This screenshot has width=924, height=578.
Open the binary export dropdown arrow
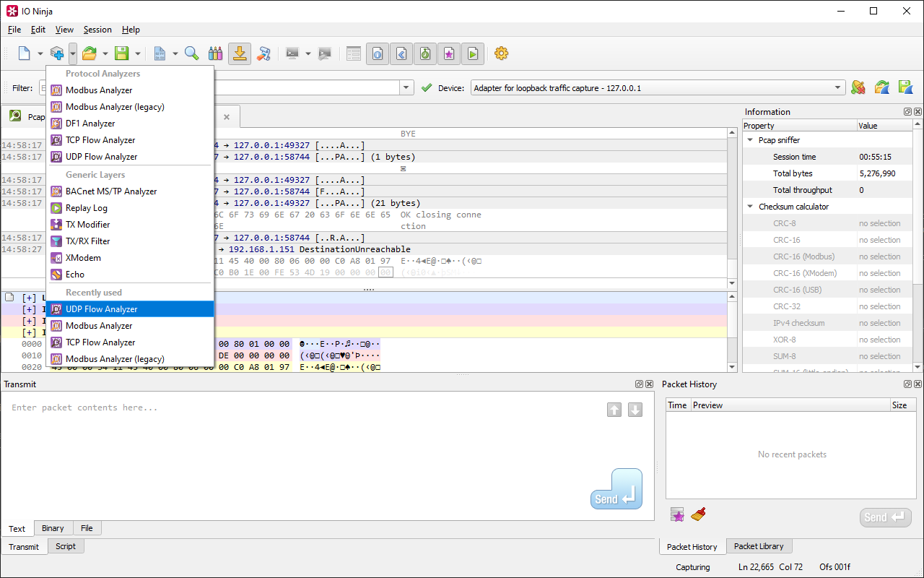point(175,53)
